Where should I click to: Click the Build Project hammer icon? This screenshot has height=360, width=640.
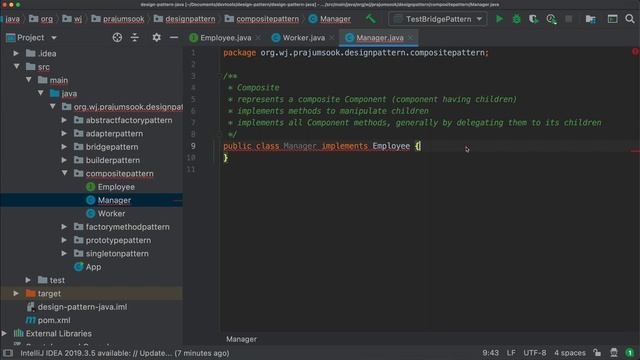point(371,19)
